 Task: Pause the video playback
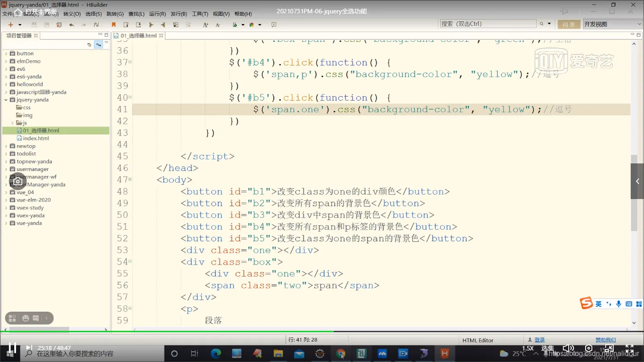[12, 348]
